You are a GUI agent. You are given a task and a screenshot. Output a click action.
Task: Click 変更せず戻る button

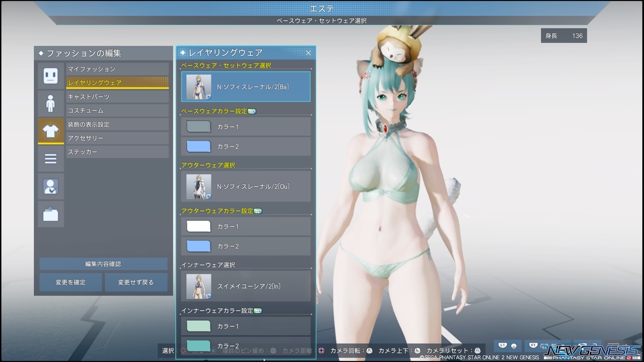point(136,282)
